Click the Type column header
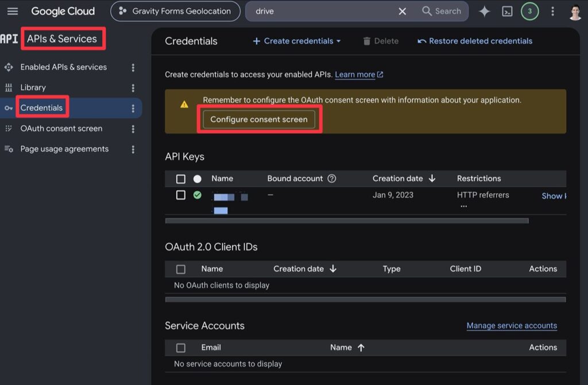 (392, 269)
